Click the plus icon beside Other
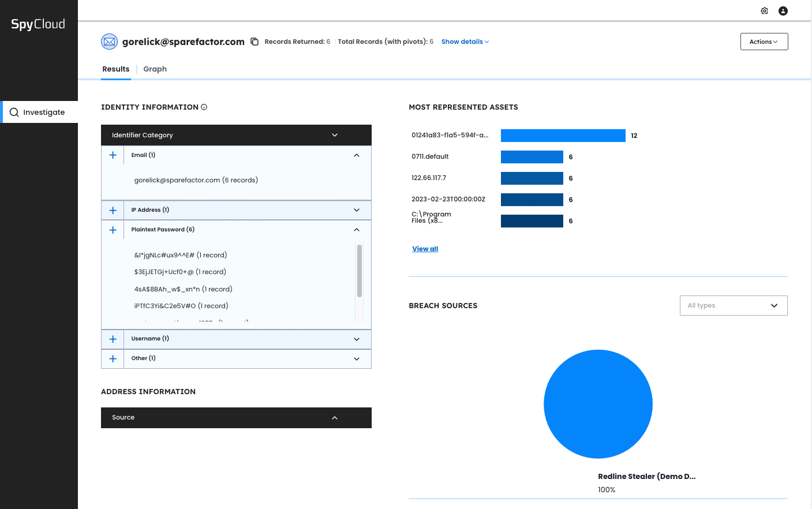This screenshot has height=509, width=812. click(113, 358)
